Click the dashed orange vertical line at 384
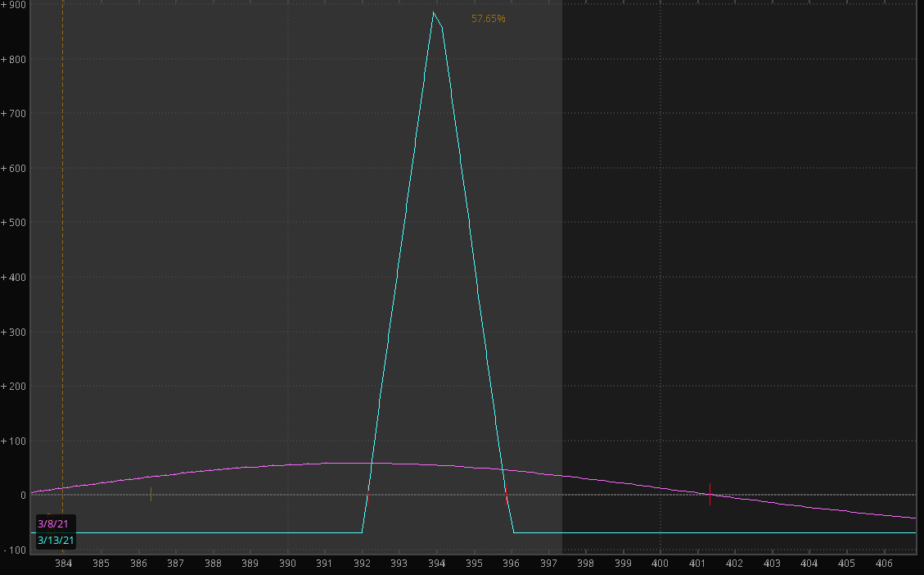The image size is (924, 575). tap(63, 246)
